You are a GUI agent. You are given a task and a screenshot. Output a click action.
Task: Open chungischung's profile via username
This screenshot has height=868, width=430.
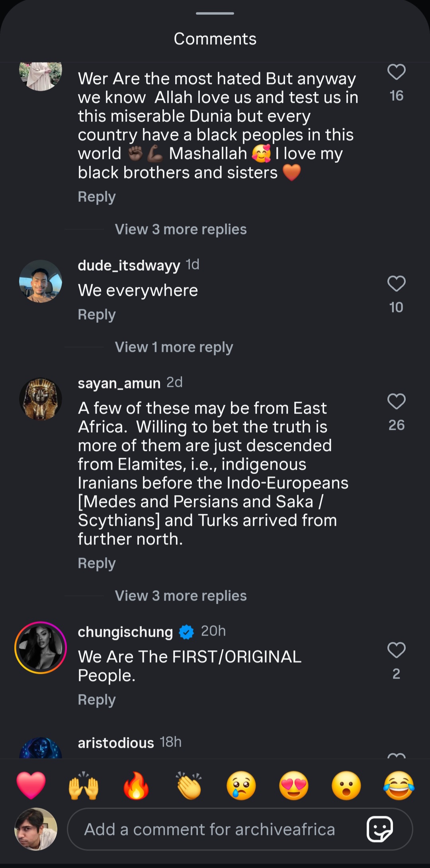(x=125, y=632)
